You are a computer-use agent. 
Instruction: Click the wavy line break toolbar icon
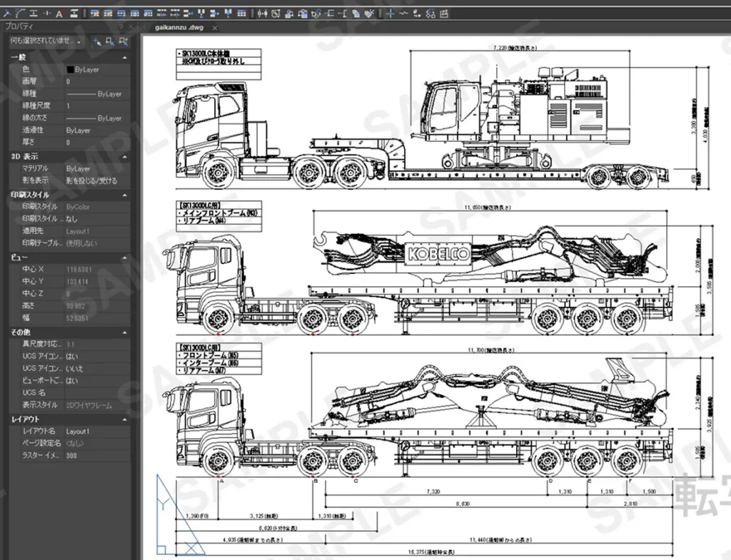pos(404,14)
